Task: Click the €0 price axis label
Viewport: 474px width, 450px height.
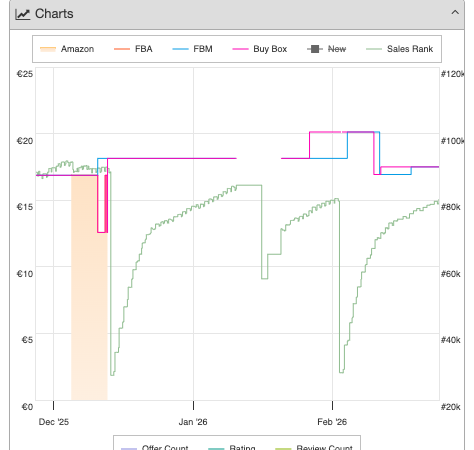Action: coord(27,407)
